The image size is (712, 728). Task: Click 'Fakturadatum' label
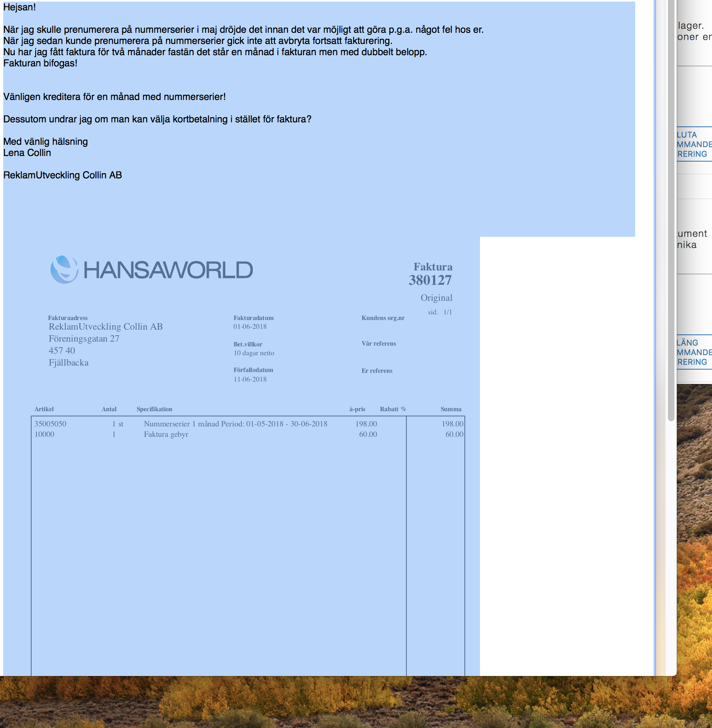tap(254, 318)
